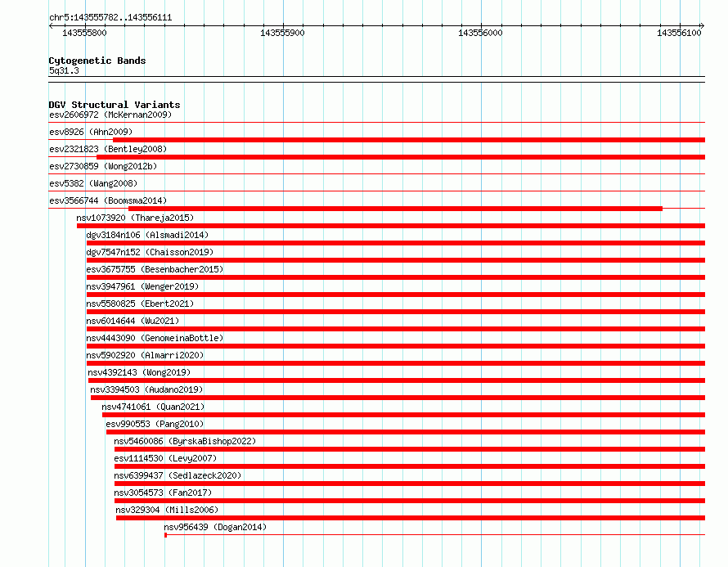728x567 pixels.
Task: Open nsv329304 (Mills2006) variant
Action: pos(167,510)
